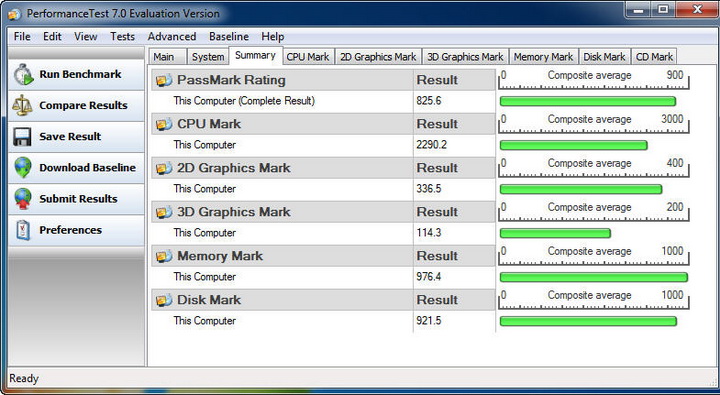
Task: Switch to the System tab
Action: point(208,56)
